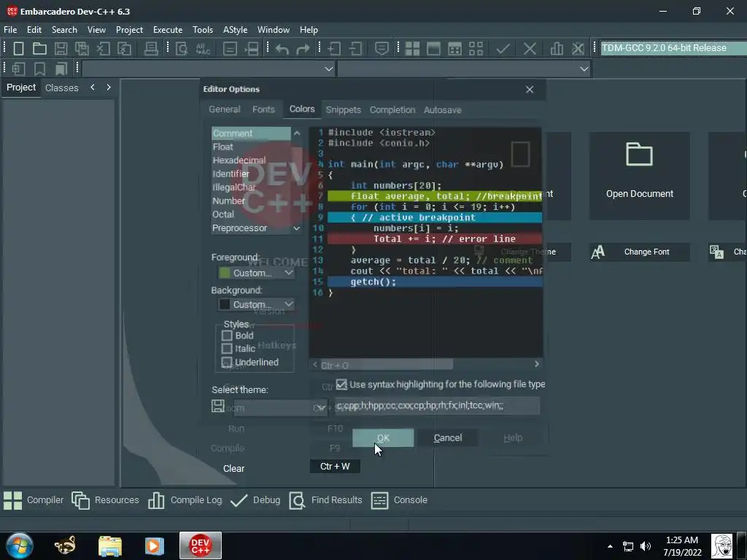
Task: Select Preprocessor in the syntax element list
Action: pos(251,228)
